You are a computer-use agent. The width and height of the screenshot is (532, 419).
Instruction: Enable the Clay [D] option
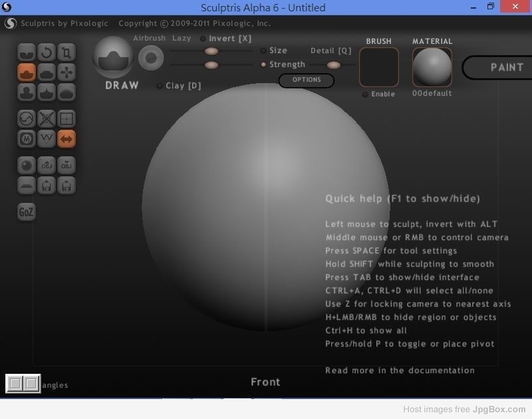click(160, 86)
